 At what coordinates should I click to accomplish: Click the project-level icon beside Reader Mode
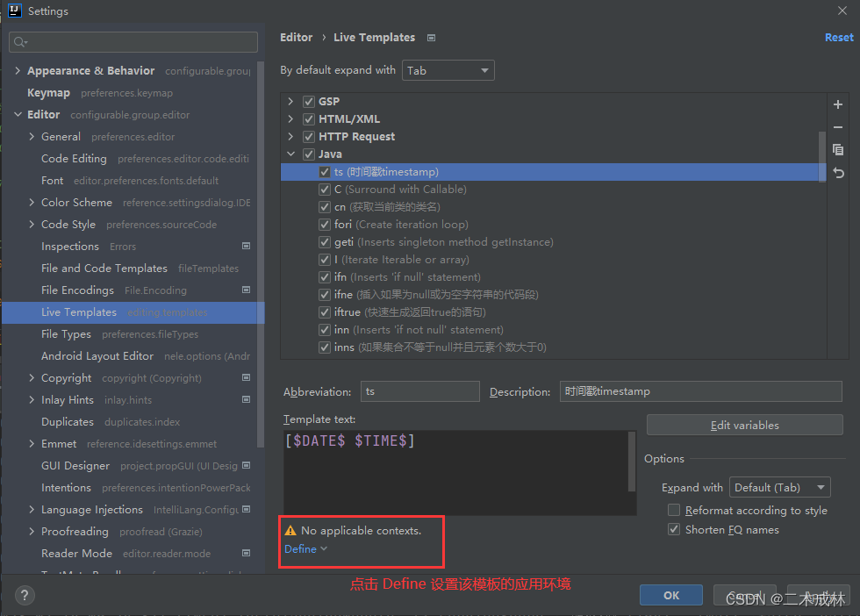pyautogui.click(x=247, y=553)
